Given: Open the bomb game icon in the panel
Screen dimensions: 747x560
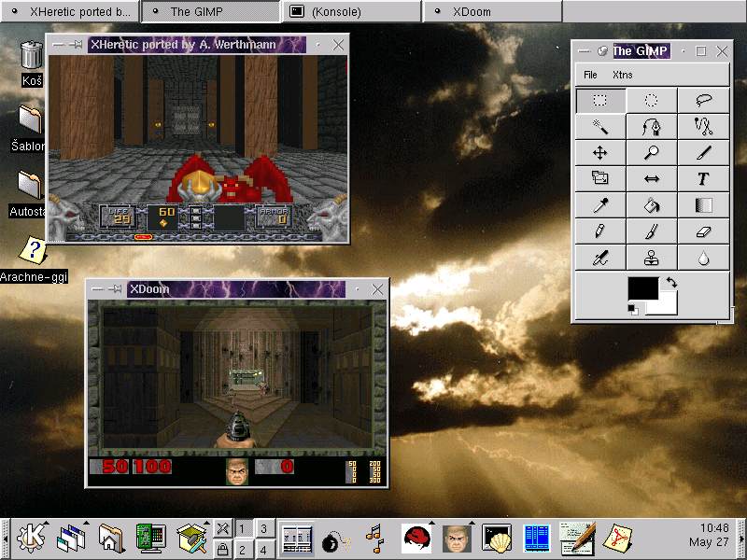Looking at the screenshot, I should (335, 541).
